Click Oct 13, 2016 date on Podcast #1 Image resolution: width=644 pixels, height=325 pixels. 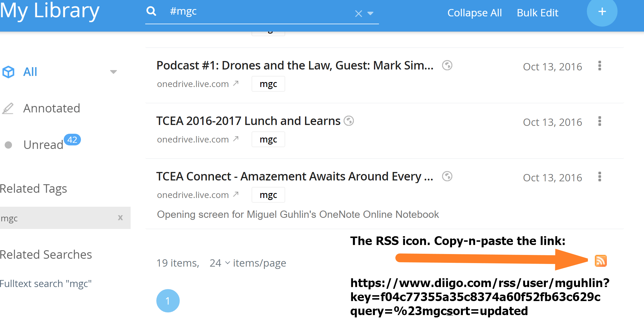(552, 67)
